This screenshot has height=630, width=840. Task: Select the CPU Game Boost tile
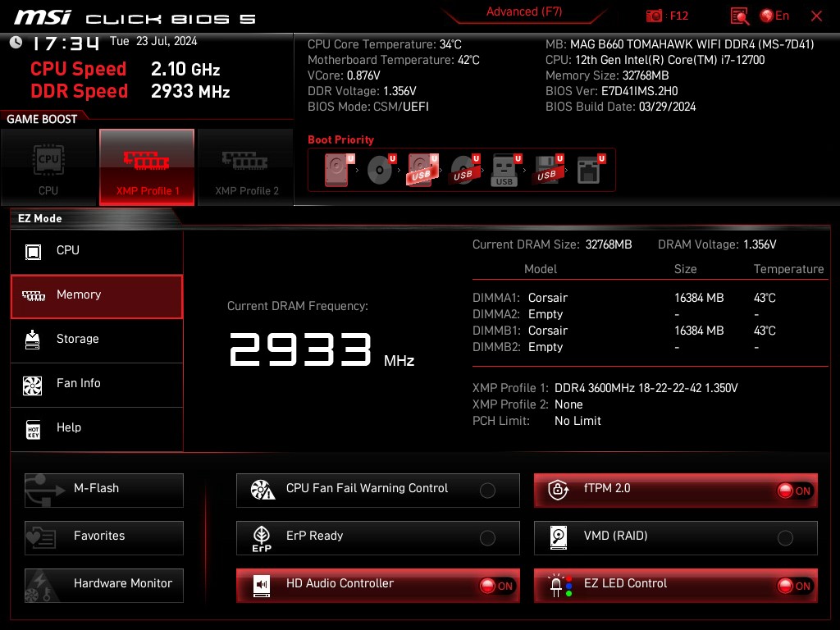(x=48, y=167)
